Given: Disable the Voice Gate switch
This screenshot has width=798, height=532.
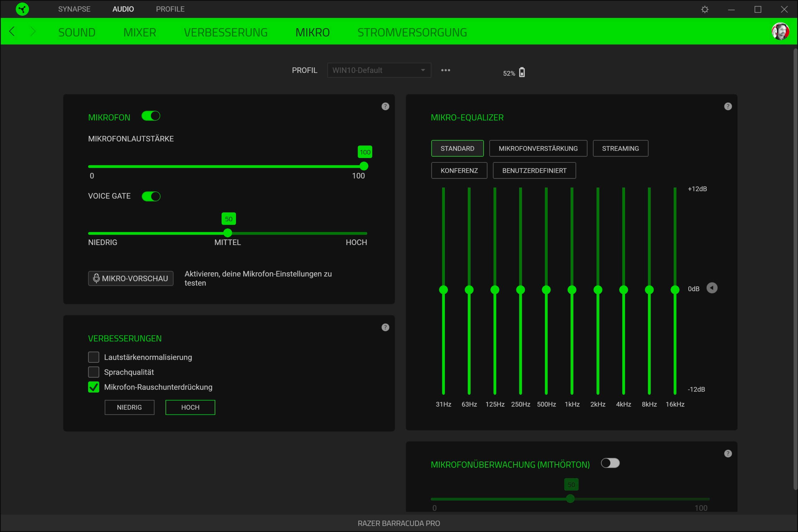Looking at the screenshot, I should pyautogui.click(x=151, y=196).
